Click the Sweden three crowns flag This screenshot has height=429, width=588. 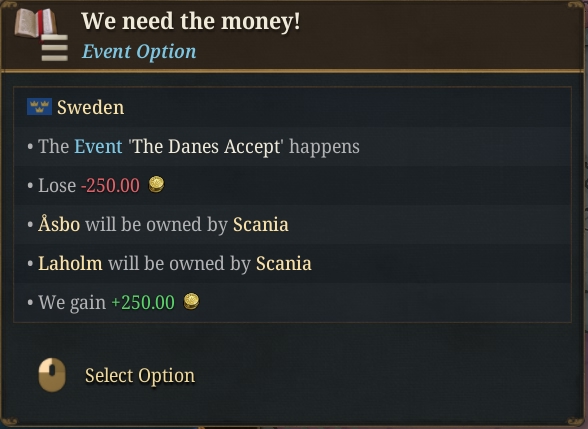tap(39, 107)
